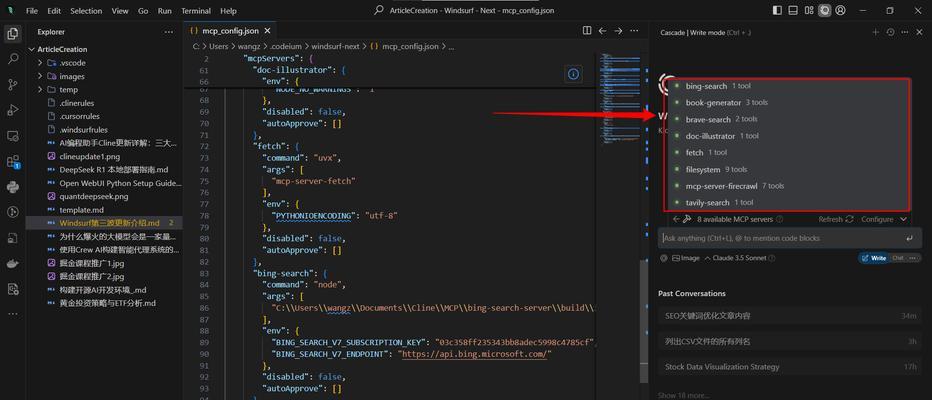Open the Source Control view

[12, 84]
